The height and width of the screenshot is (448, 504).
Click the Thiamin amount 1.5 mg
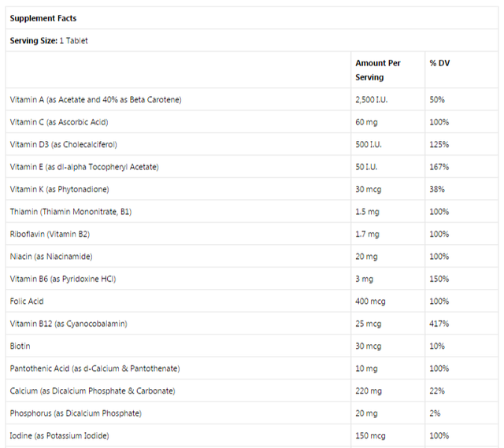tap(368, 212)
